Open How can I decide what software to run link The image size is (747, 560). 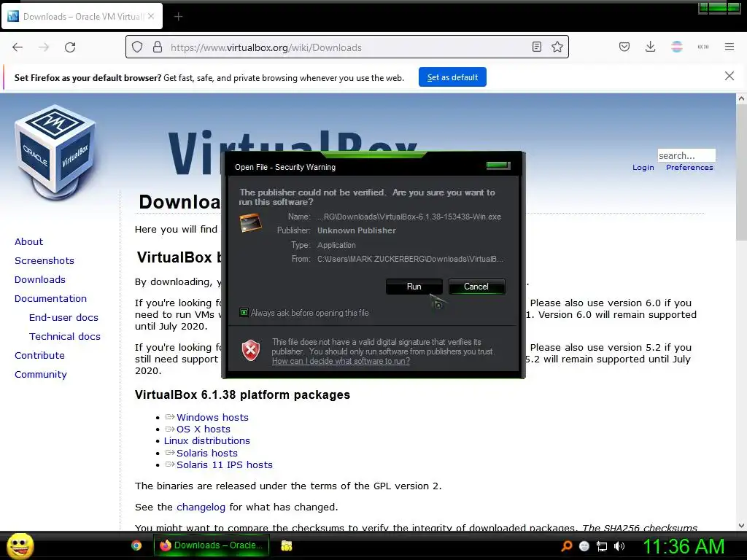341,361
